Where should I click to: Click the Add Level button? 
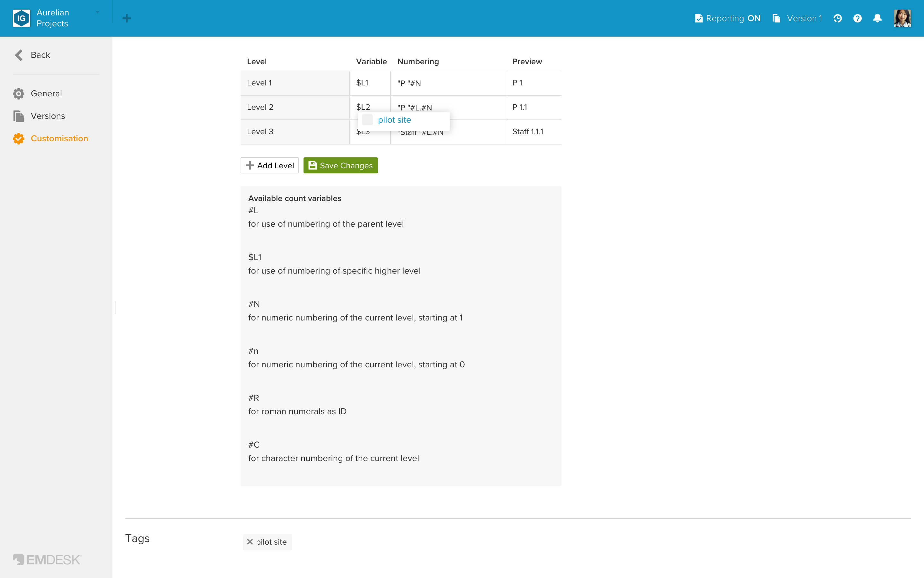pyautogui.click(x=269, y=165)
